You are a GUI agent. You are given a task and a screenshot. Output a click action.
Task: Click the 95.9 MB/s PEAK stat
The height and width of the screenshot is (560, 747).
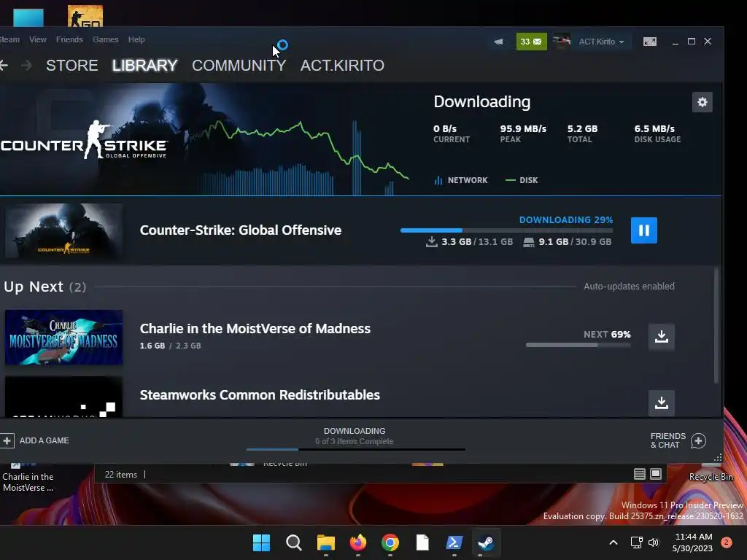(x=523, y=133)
